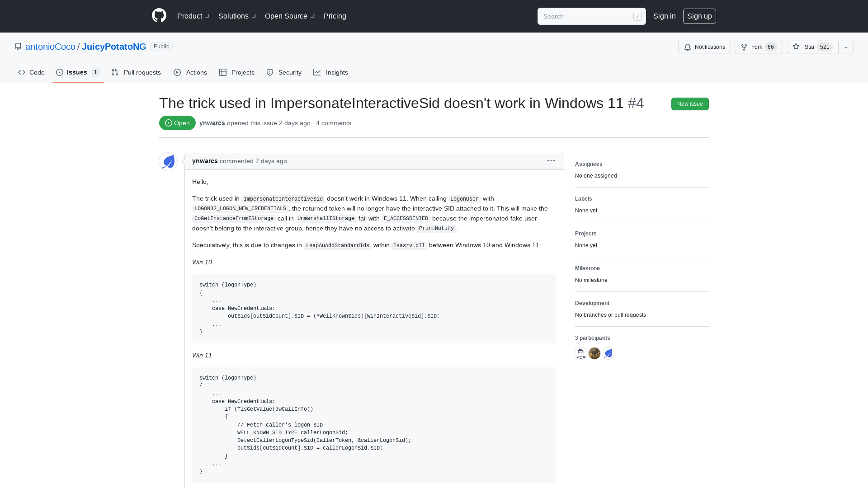Select the Pull requests section

coord(136,72)
